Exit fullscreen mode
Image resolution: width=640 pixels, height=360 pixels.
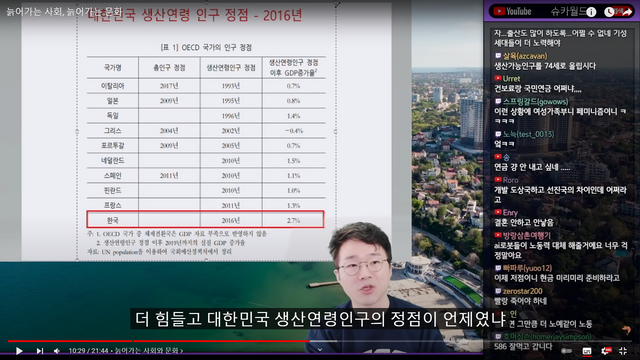point(623,351)
